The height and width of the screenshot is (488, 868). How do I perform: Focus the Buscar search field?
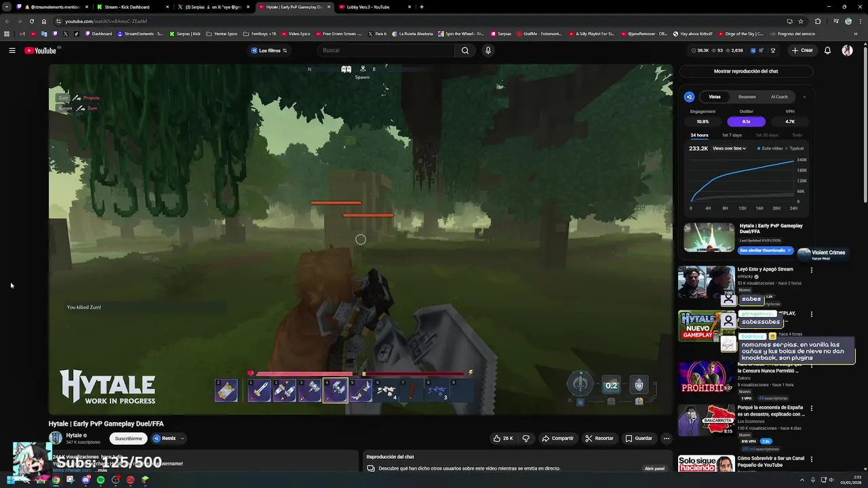[x=387, y=50]
